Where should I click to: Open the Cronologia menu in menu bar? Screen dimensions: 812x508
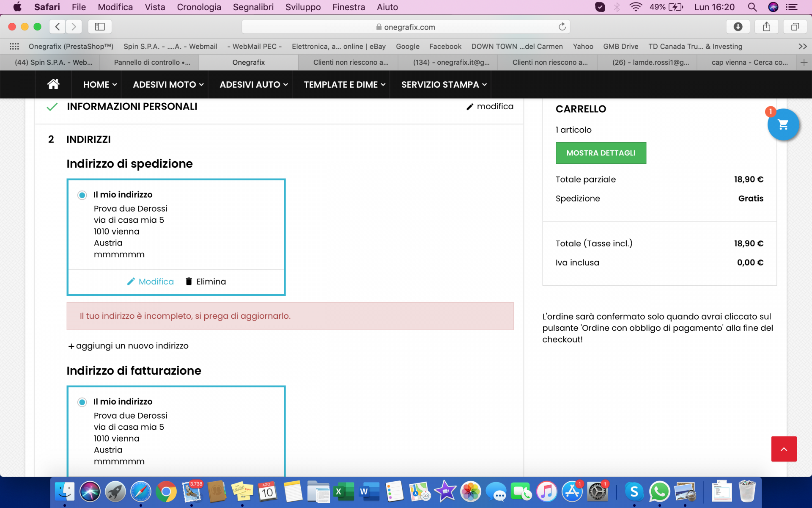click(199, 7)
